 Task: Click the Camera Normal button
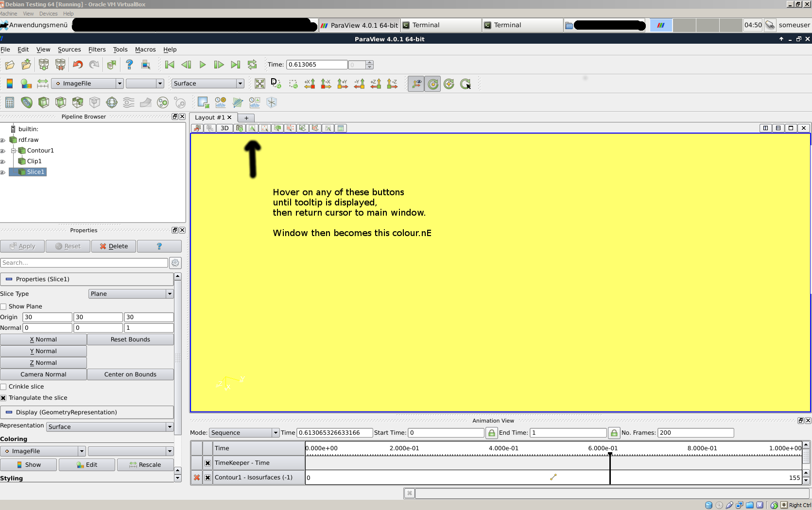tap(43, 374)
